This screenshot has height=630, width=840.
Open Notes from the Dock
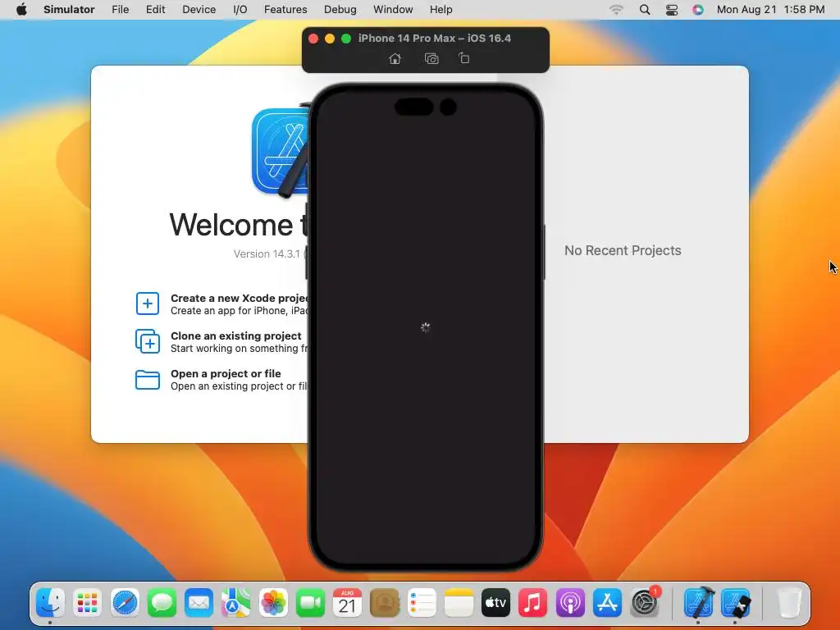click(459, 603)
